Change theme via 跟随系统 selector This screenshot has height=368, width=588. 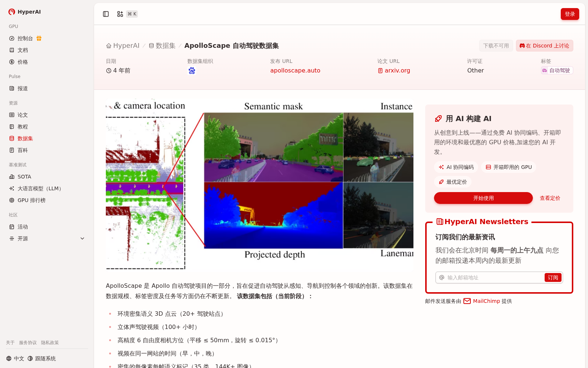pyautogui.click(x=42, y=358)
